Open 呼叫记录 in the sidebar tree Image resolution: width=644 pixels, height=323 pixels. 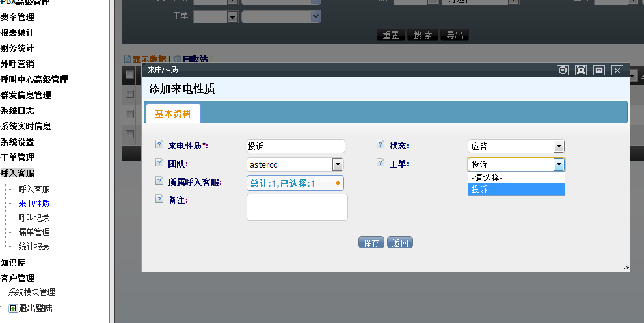(34, 218)
